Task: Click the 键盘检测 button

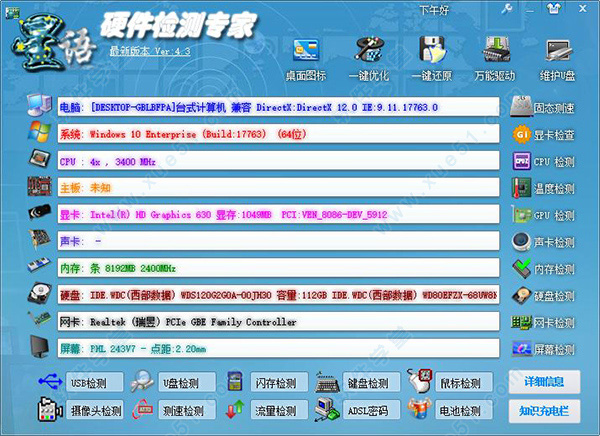Action: point(372,382)
